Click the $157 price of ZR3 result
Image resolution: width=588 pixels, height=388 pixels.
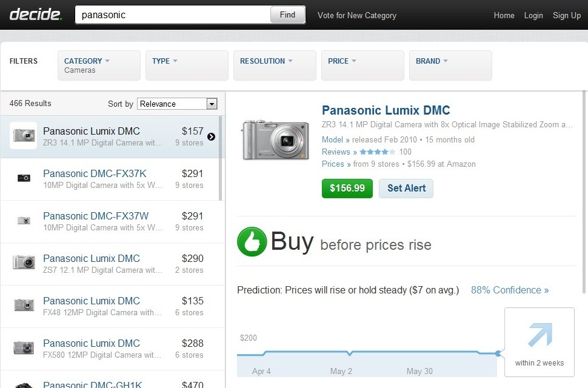192,131
